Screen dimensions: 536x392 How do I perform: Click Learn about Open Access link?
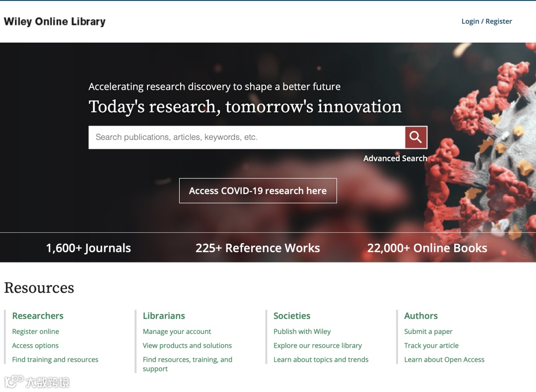444,360
